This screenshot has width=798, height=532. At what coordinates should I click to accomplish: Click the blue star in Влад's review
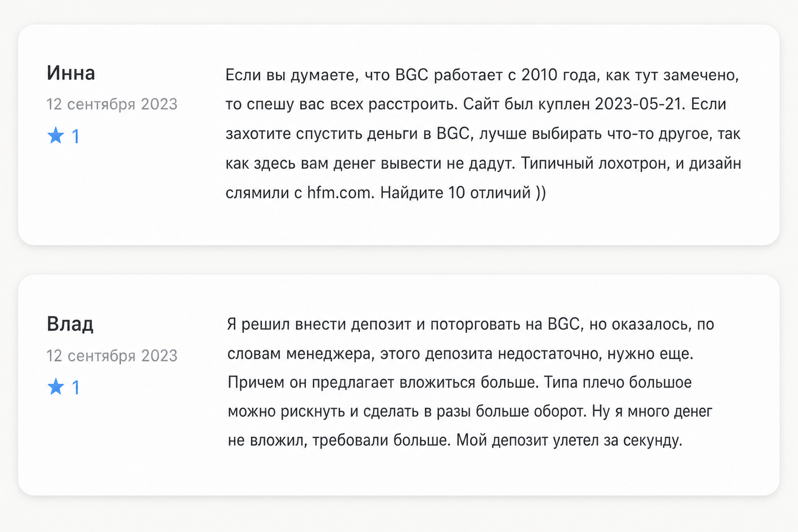pos(56,387)
